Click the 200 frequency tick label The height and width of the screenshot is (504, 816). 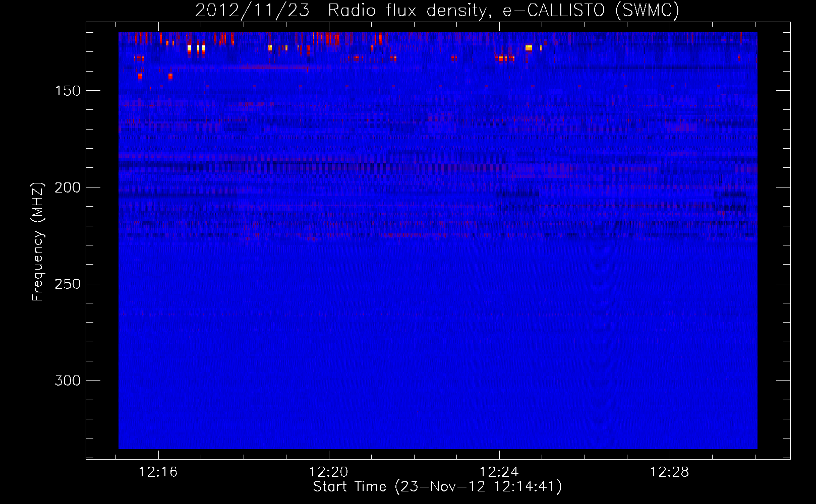68,187
